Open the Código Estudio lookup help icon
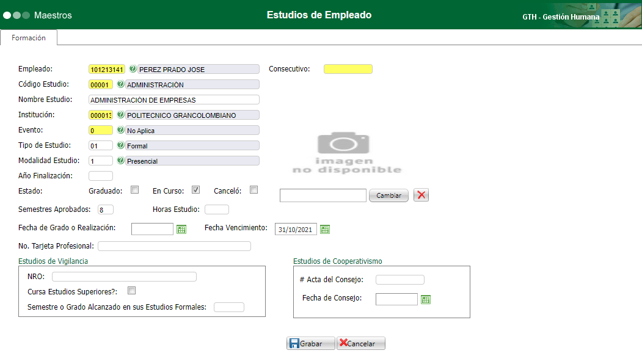The height and width of the screenshot is (364, 642). (x=121, y=84)
